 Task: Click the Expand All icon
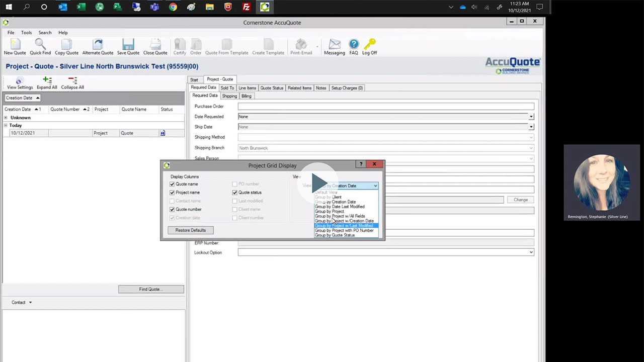click(47, 80)
